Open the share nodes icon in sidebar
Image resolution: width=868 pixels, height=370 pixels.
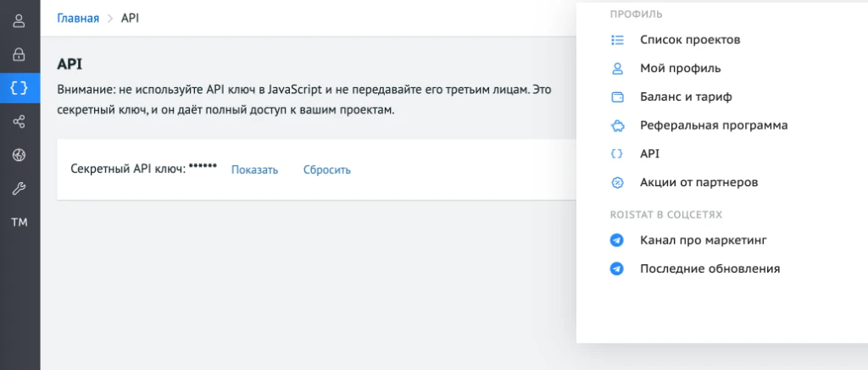(19, 123)
